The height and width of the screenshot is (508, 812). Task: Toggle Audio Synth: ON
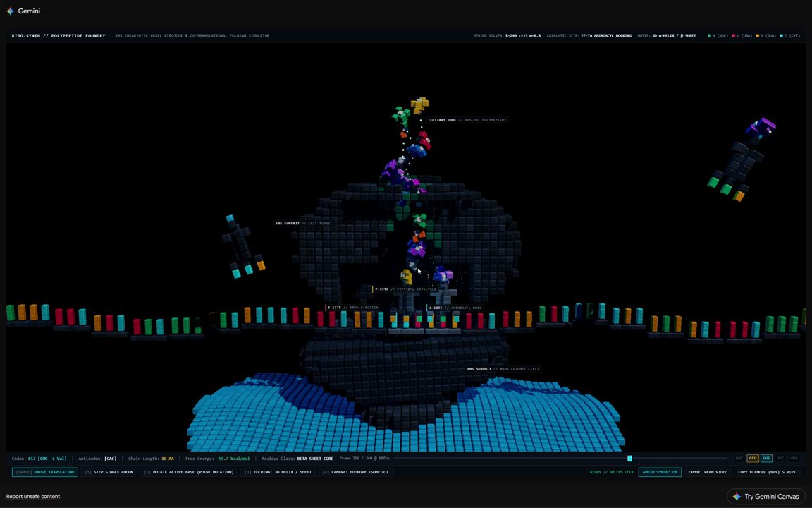[660, 472]
